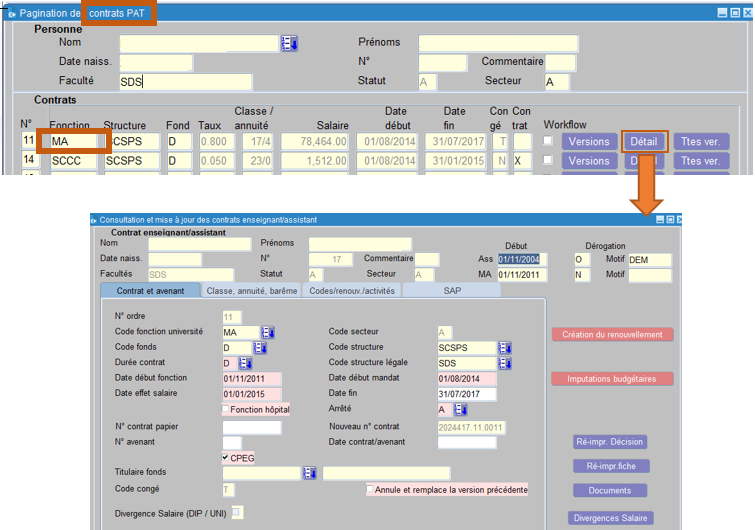This screenshot has height=530, width=755.
Task: Toggle Workflow checkbox for contract 11
Action: (547, 141)
